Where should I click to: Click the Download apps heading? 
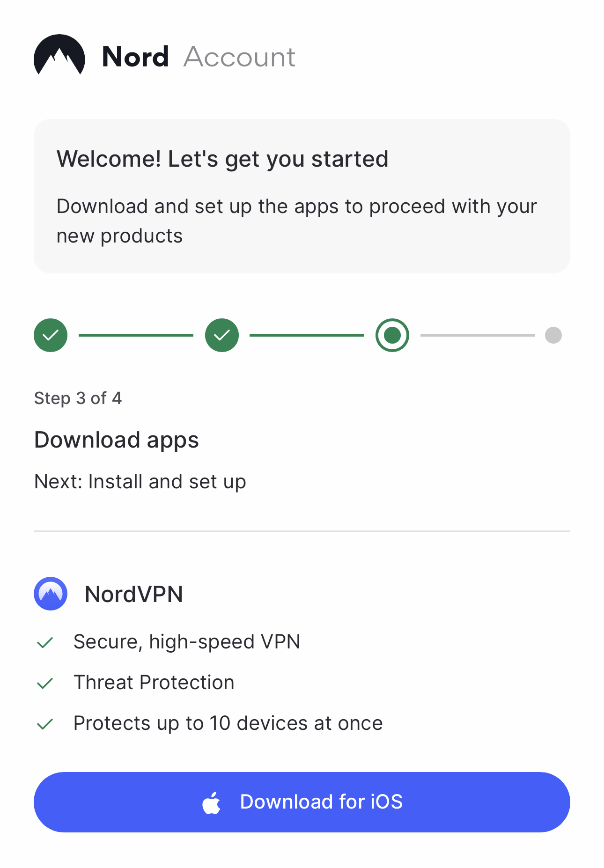point(117,440)
